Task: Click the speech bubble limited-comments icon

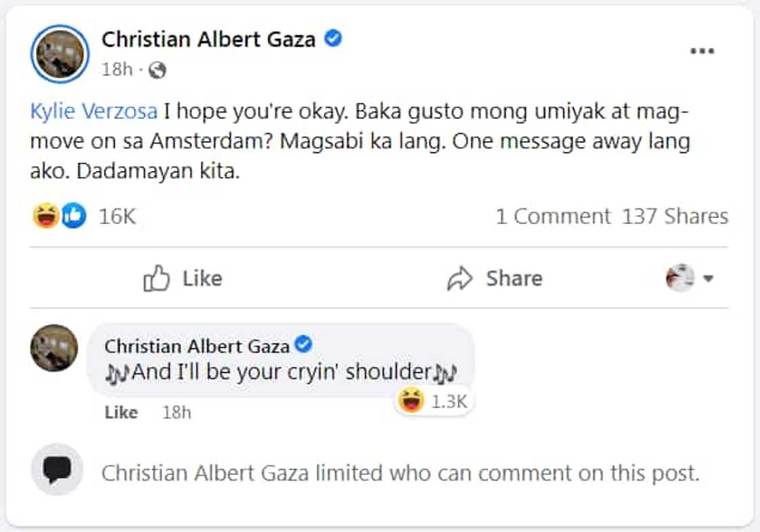Action: 57,470
